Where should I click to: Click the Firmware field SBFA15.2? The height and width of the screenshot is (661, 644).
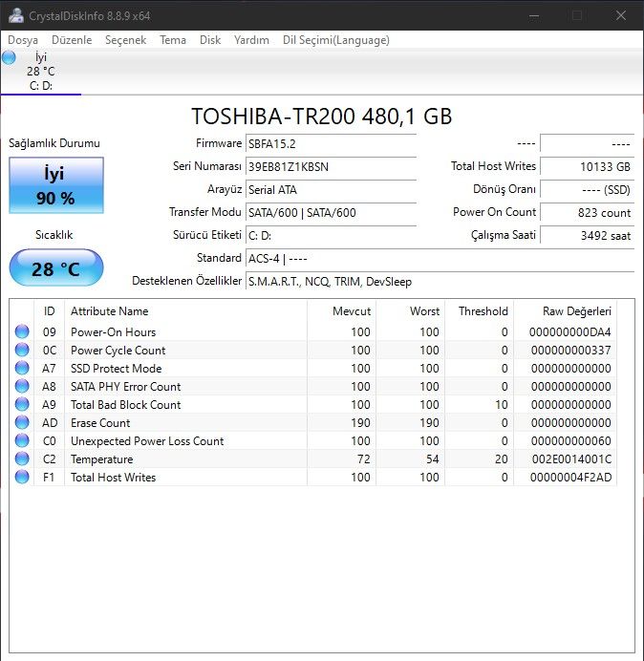coord(331,143)
